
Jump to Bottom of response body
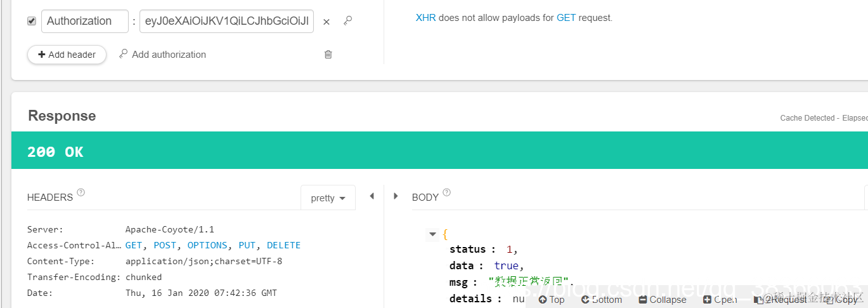point(602,300)
